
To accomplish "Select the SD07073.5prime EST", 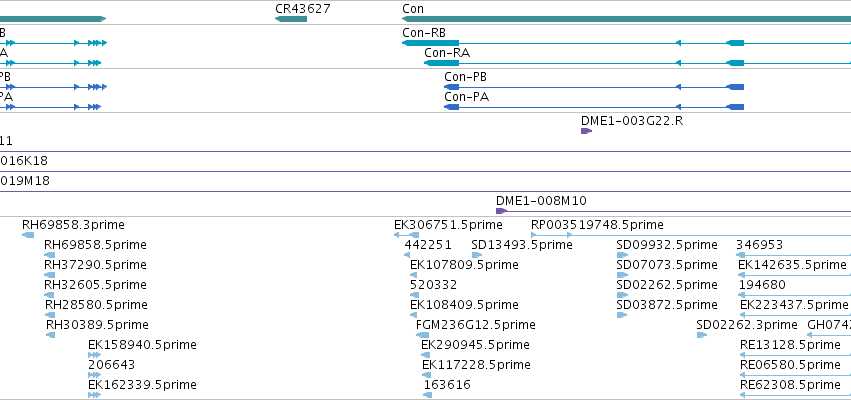I will tap(622, 275).
